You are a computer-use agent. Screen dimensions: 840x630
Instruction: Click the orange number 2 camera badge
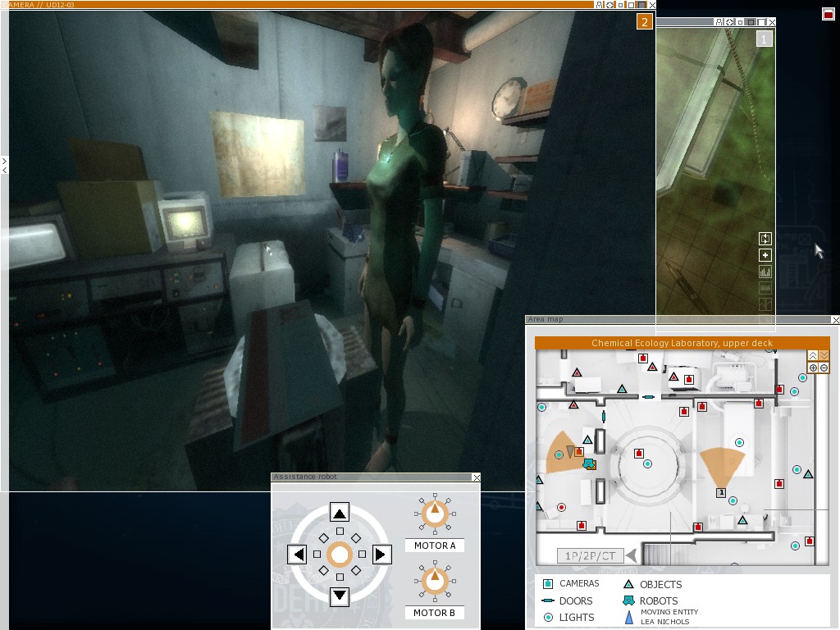click(x=645, y=22)
